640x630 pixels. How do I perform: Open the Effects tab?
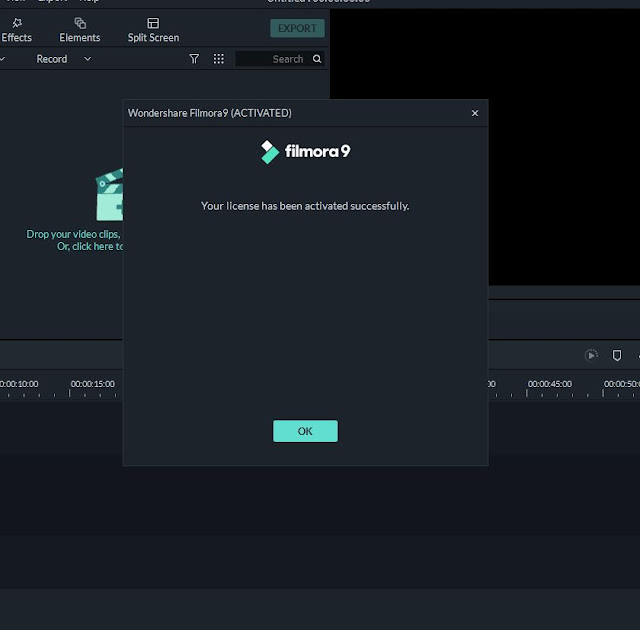click(16, 30)
